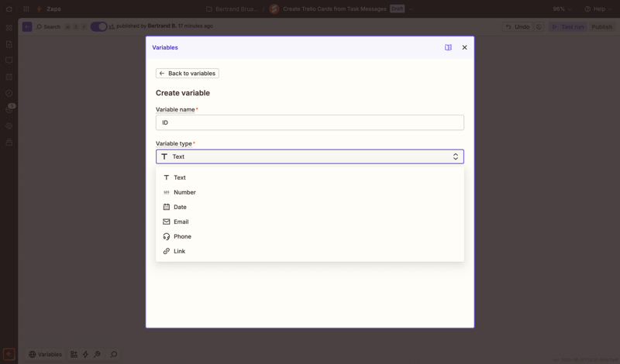Toggle the zap on/off switch
This screenshot has width=620, height=364.
[99, 26]
